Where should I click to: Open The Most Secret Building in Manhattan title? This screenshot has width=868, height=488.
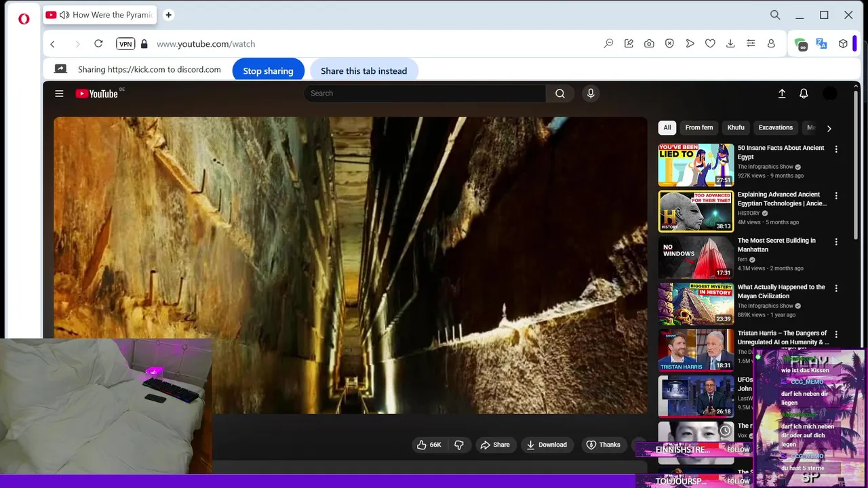click(776, 245)
